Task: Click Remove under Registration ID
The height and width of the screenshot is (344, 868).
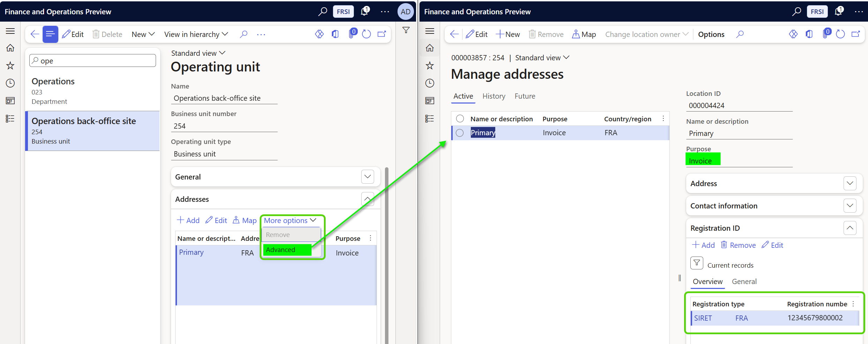Action: tap(738, 245)
